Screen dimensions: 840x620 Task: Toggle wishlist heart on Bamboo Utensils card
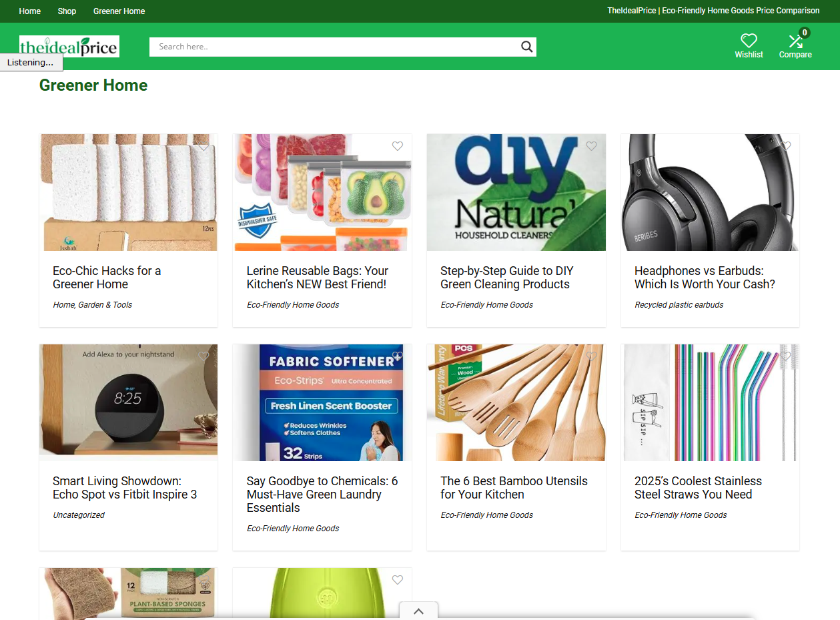(591, 356)
